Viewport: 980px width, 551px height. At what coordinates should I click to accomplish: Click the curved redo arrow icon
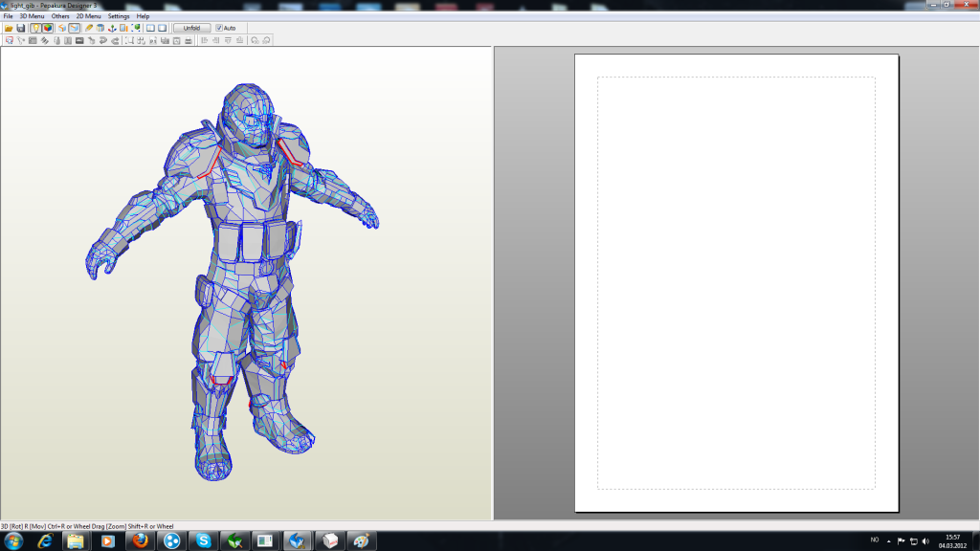pos(115,40)
